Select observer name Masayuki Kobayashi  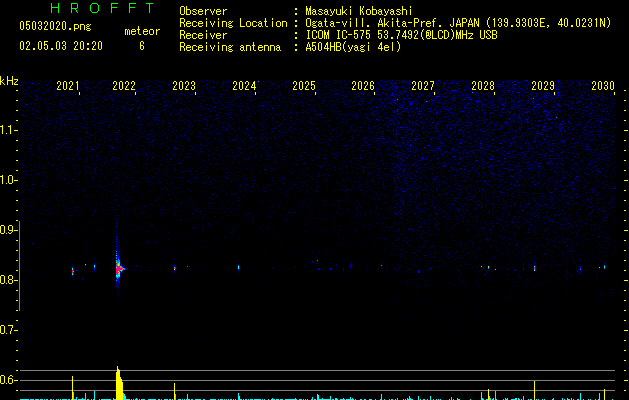[359, 11]
